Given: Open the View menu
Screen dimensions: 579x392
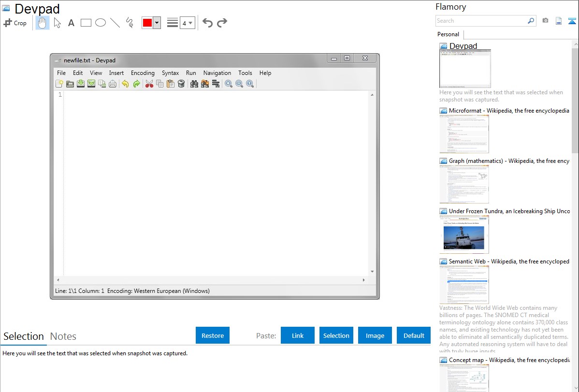Looking at the screenshot, I should tap(96, 73).
